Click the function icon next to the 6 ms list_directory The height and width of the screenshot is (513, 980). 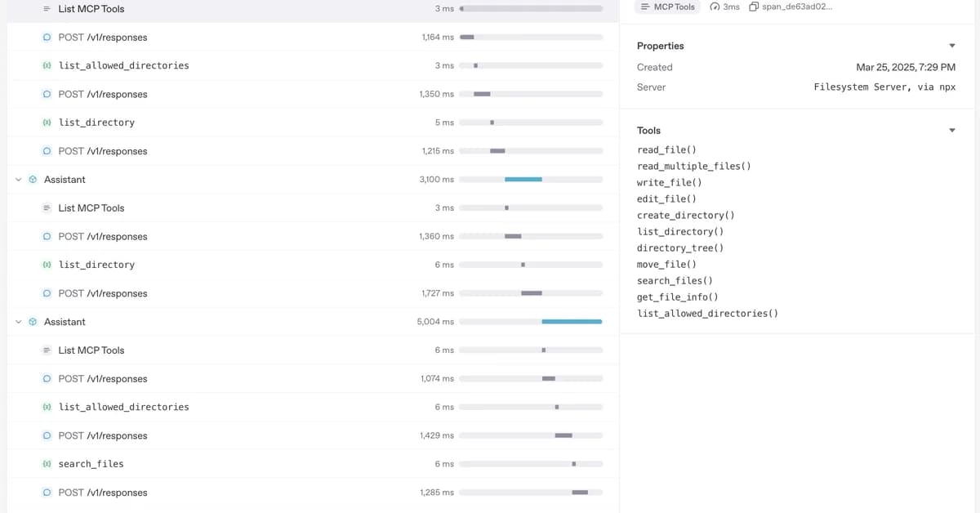click(x=47, y=265)
